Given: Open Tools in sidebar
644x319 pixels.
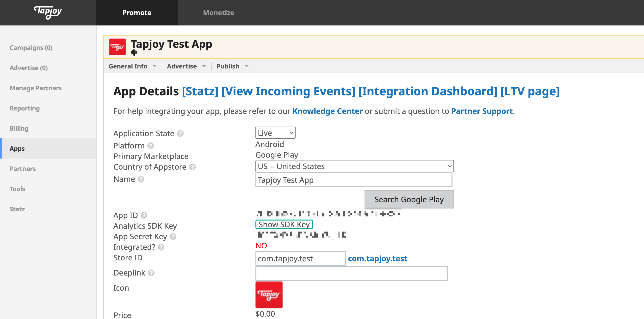Looking at the screenshot, I should [x=17, y=189].
